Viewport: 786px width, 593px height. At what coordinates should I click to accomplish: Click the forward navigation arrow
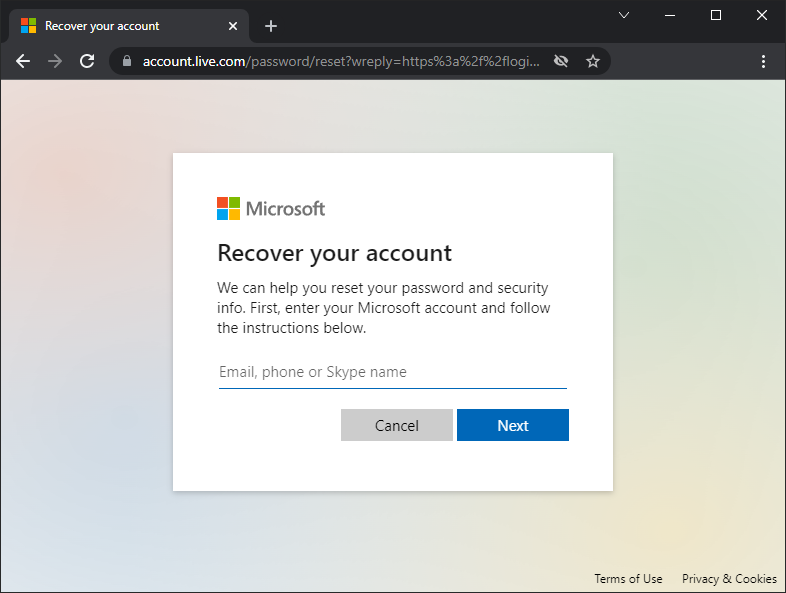55,61
